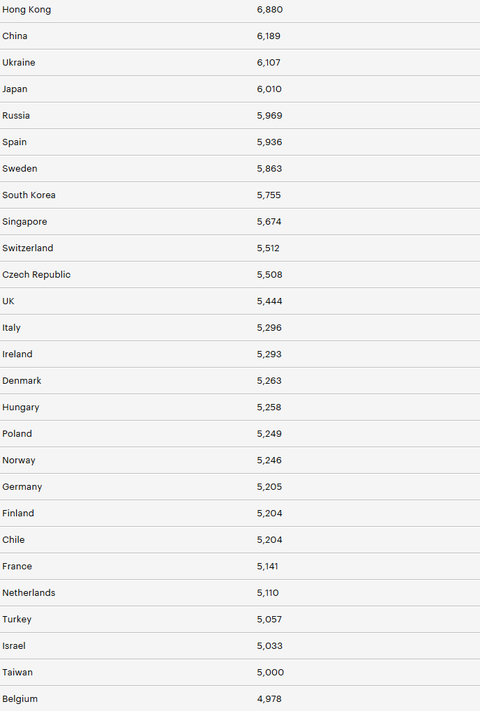Click on Spain's value 5,936

(x=269, y=142)
